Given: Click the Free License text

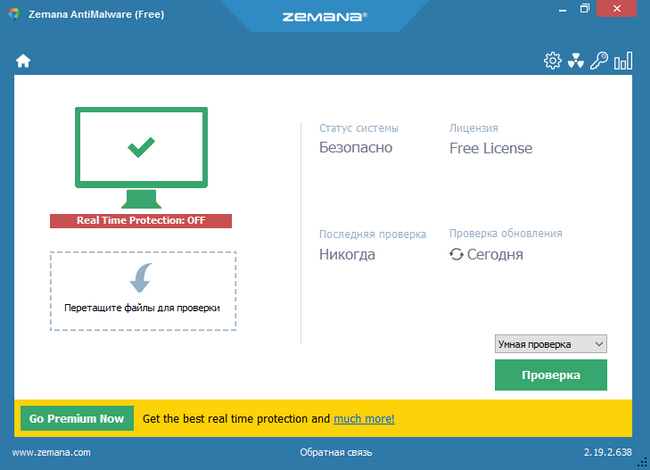Looking at the screenshot, I should click(x=491, y=148).
